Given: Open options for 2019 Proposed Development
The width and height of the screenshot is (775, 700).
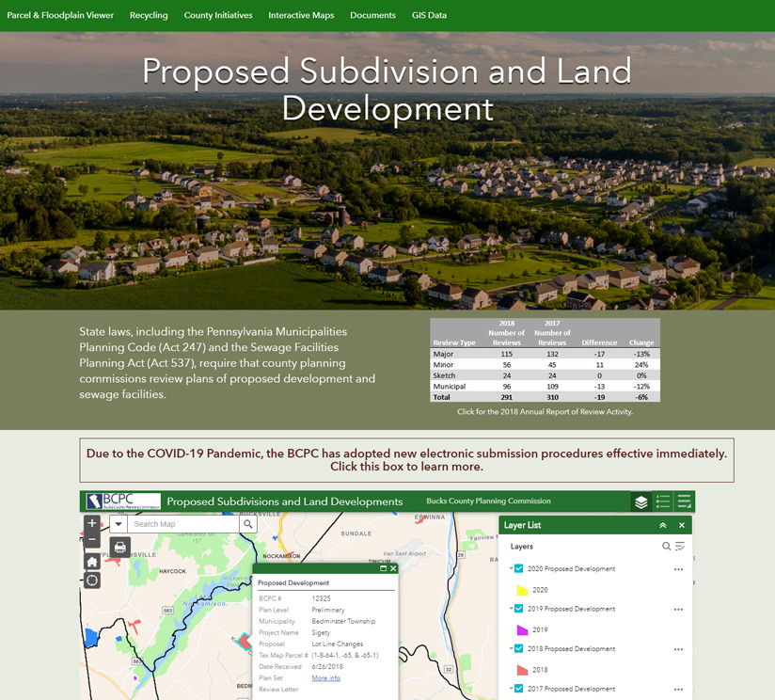Looking at the screenshot, I should pos(679,610).
